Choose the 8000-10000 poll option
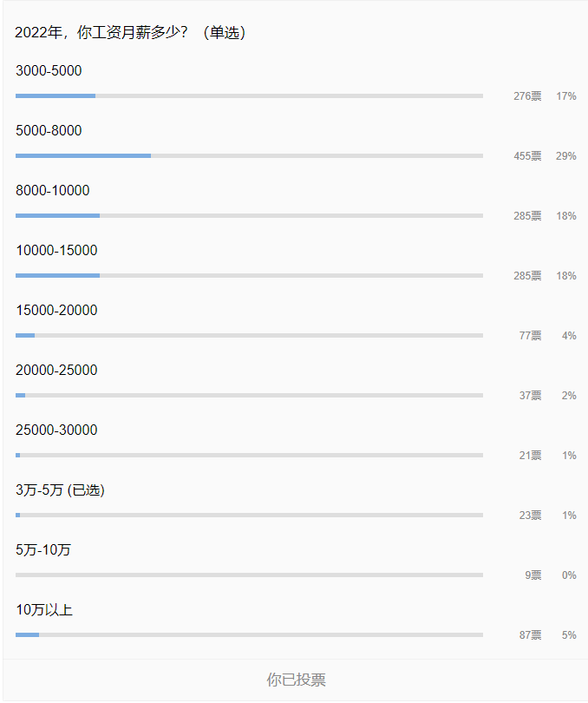Viewport: 588px width, 703px height. click(x=52, y=191)
